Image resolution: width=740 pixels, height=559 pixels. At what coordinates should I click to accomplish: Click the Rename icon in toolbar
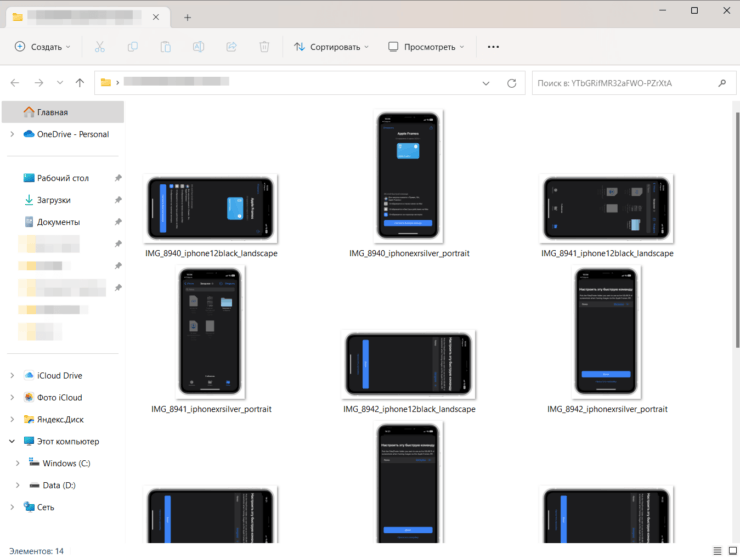[199, 47]
